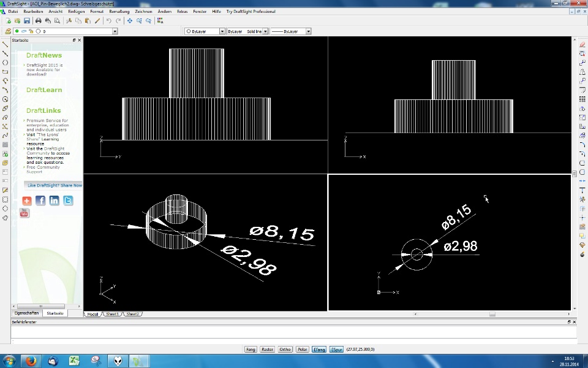Screen dimensions: 588x368
Task: Click the Open file icon
Action: 17,21
